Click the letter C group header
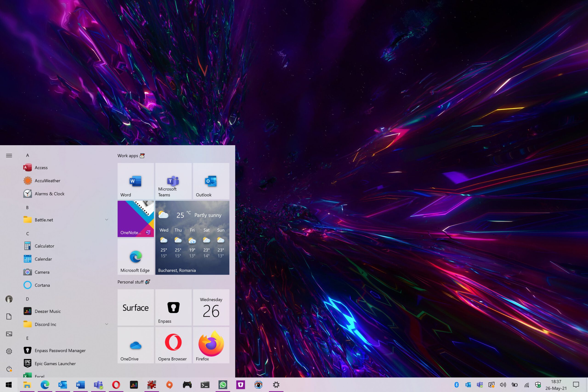Viewport: 588px width, 392px height. point(28,234)
